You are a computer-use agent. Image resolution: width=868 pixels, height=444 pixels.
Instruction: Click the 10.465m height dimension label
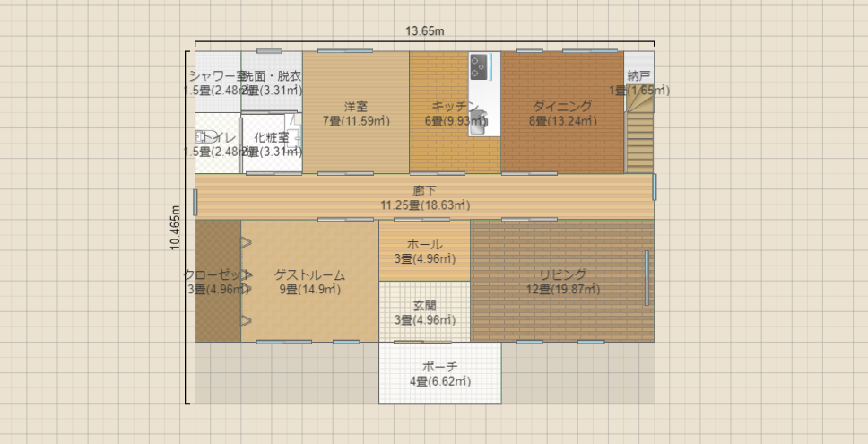pyautogui.click(x=176, y=230)
